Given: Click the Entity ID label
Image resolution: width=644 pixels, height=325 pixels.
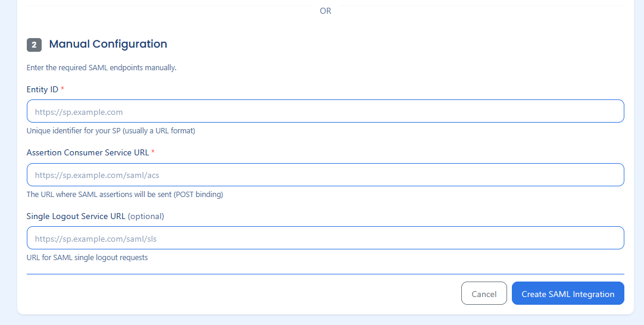Looking at the screenshot, I should (42, 89).
